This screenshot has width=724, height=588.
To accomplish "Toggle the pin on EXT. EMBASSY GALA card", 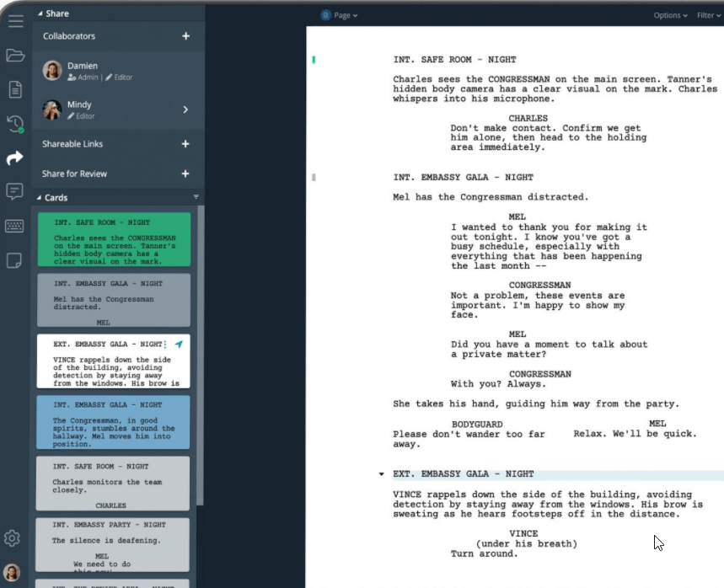I will pyautogui.click(x=179, y=343).
